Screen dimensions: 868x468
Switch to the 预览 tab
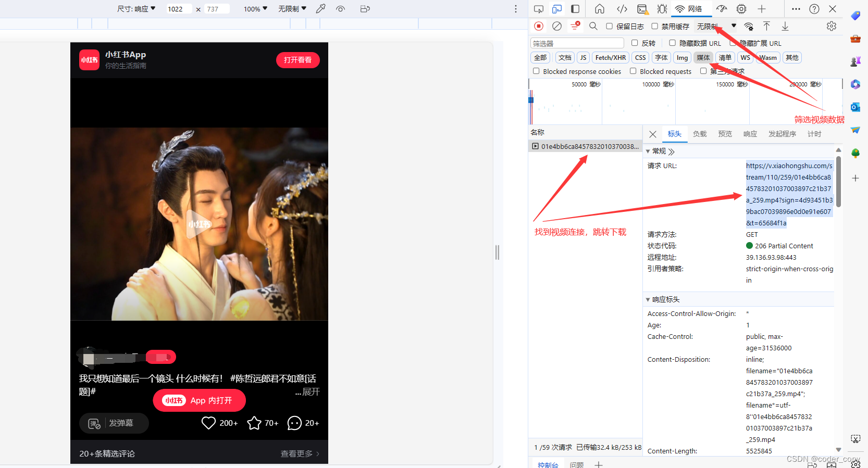pos(725,134)
